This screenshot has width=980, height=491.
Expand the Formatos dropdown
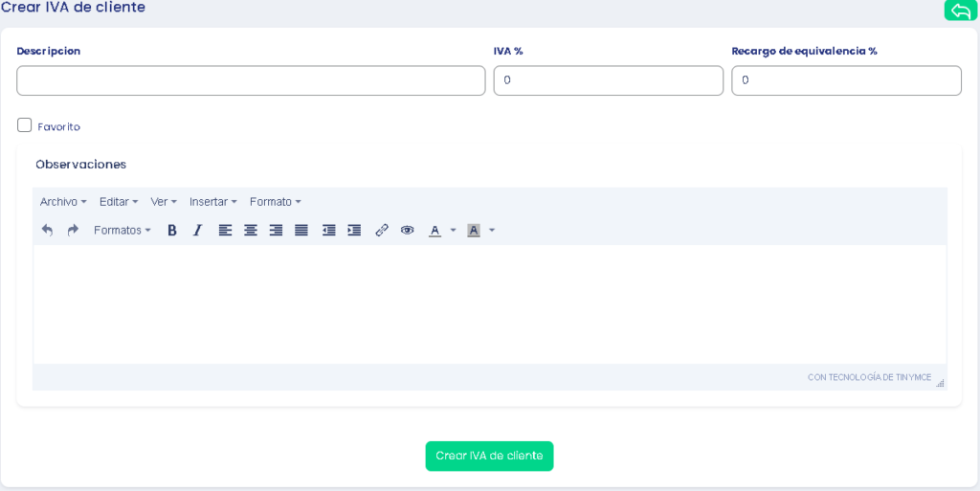[122, 231]
